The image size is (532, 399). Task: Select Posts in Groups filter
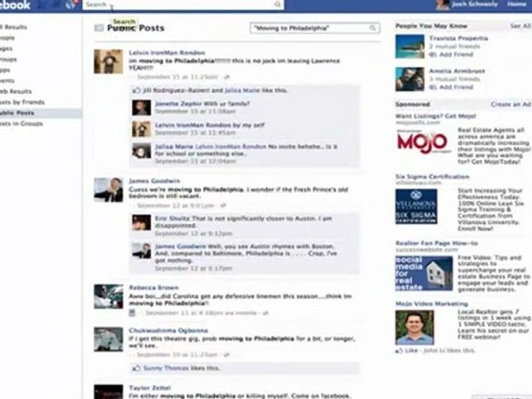22,124
